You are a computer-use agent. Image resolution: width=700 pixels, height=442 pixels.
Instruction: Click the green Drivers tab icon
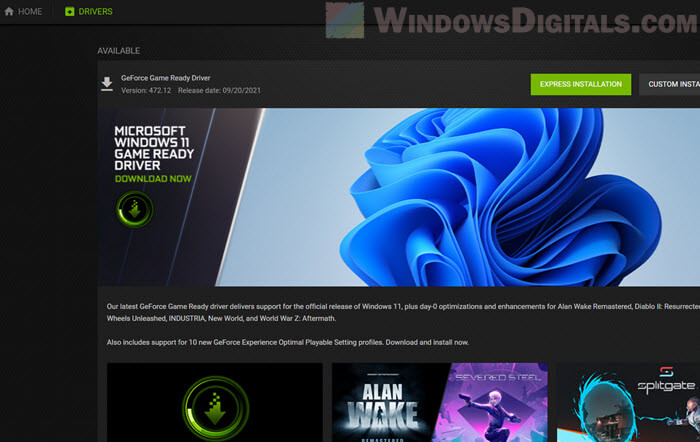[x=69, y=12]
